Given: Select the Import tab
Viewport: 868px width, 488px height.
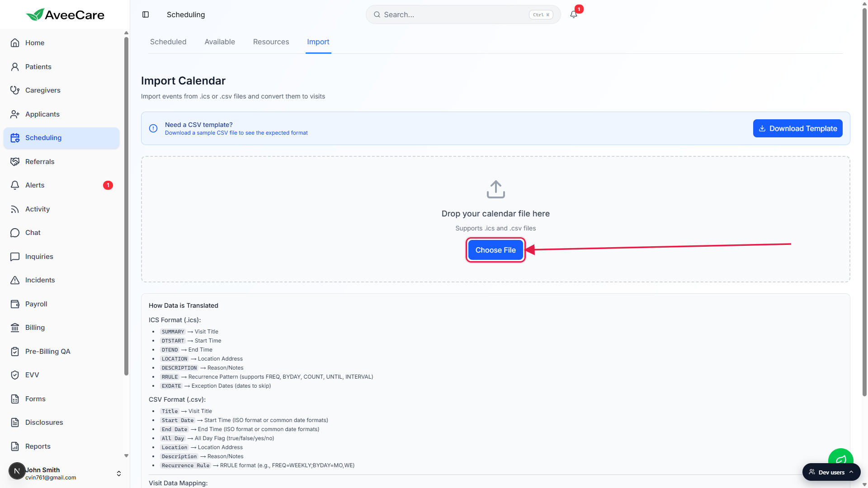Looking at the screenshot, I should pos(318,42).
